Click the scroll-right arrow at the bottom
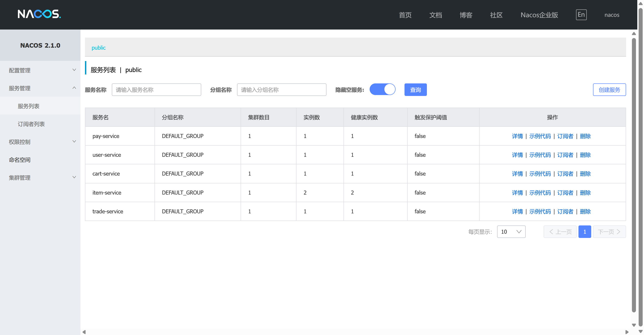Screen dimensions: 644x335 [627, 332]
